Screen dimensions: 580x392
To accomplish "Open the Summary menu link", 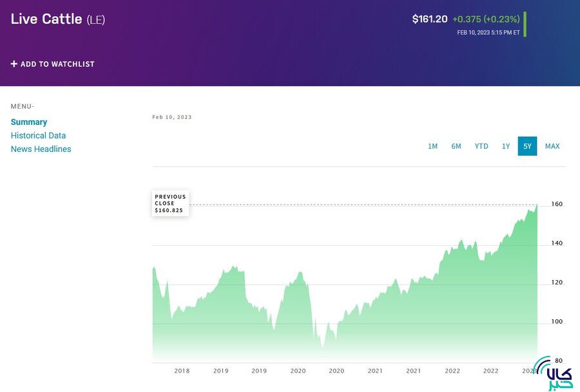I will pos(29,122).
